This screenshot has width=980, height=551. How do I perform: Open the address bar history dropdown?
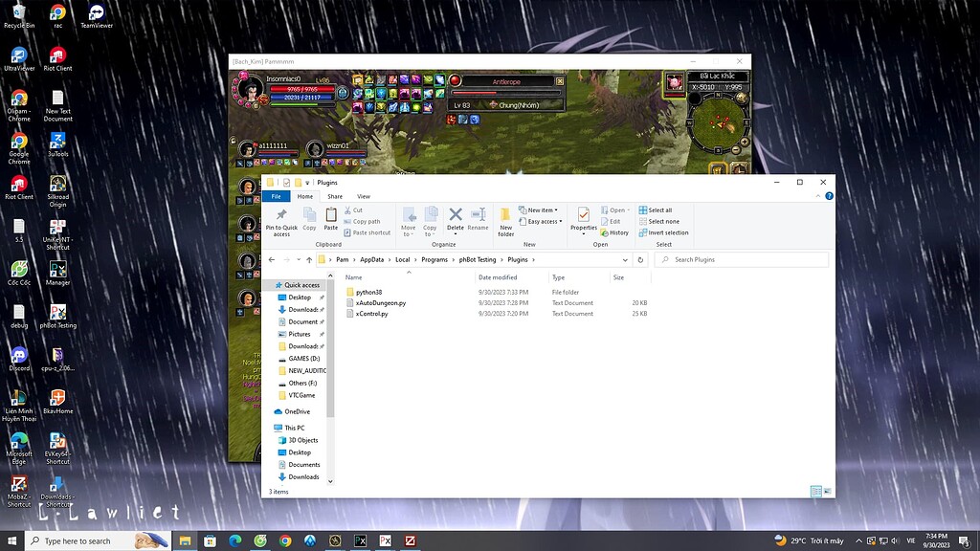625,259
